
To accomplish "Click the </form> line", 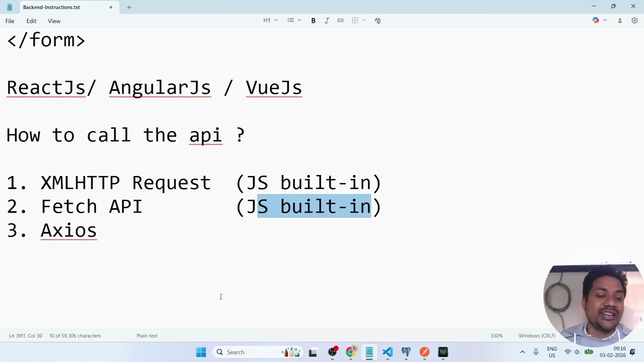I will (x=46, y=40).
